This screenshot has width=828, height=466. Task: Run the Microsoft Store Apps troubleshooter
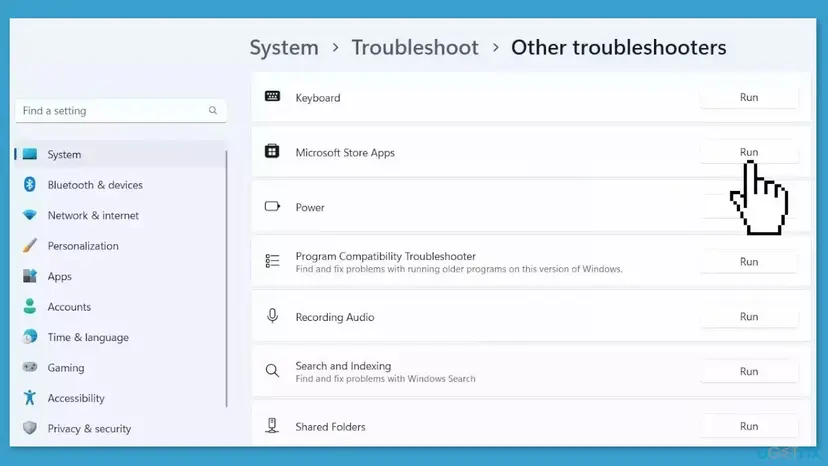point(749,152)
